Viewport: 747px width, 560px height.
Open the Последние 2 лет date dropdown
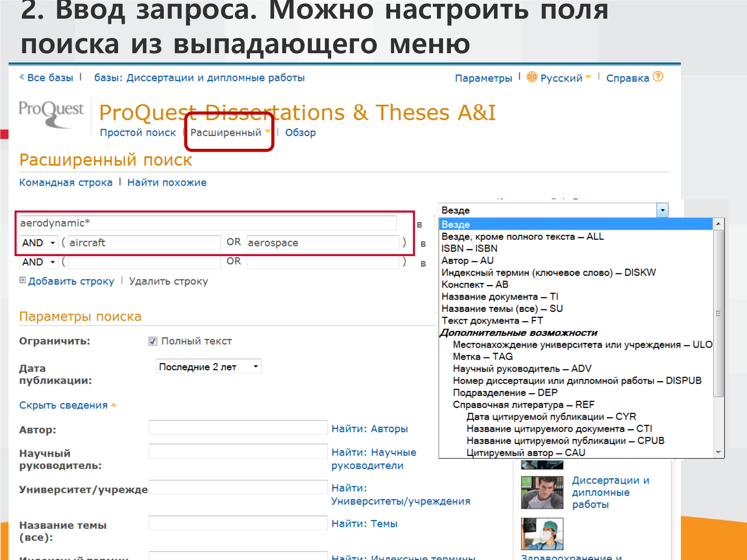tap(208, 366)
